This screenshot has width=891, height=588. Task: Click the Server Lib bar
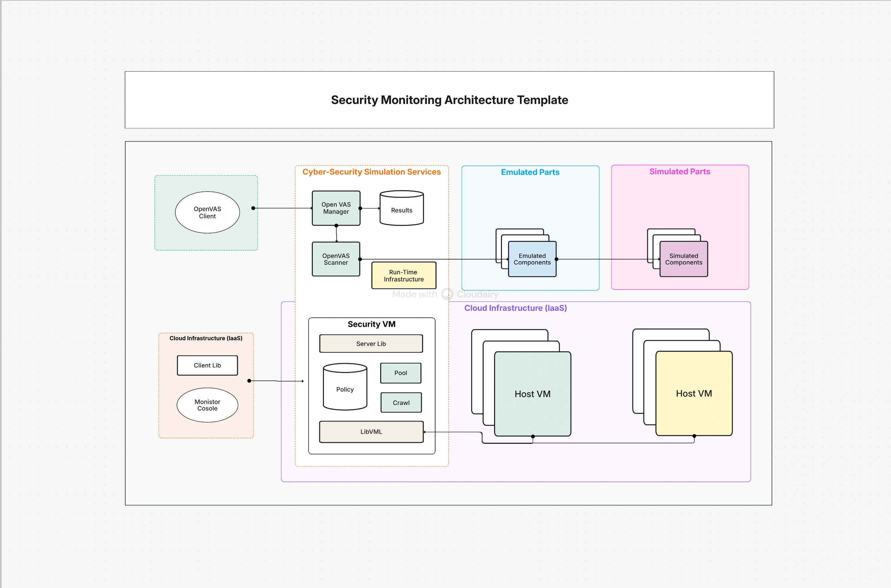click(x=371, y=344)
